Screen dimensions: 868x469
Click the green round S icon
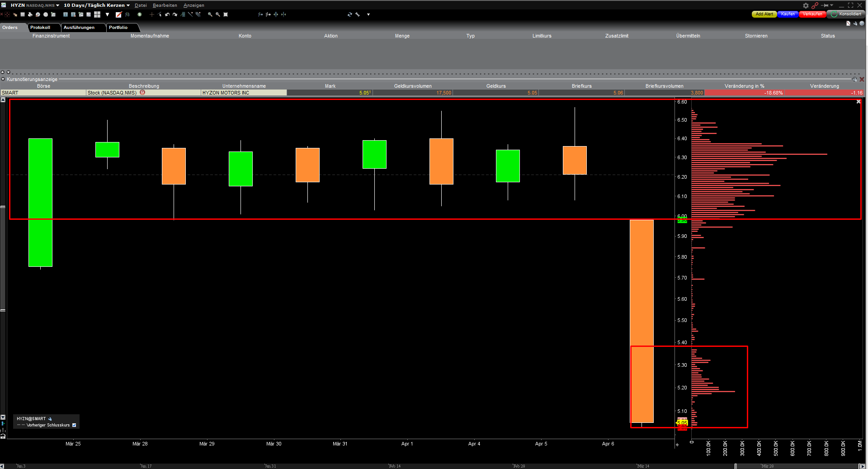[140, 14]
